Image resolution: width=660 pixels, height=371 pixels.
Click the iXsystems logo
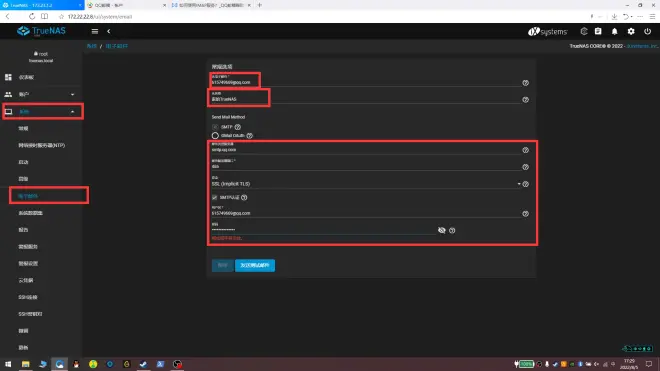[548, 32]
